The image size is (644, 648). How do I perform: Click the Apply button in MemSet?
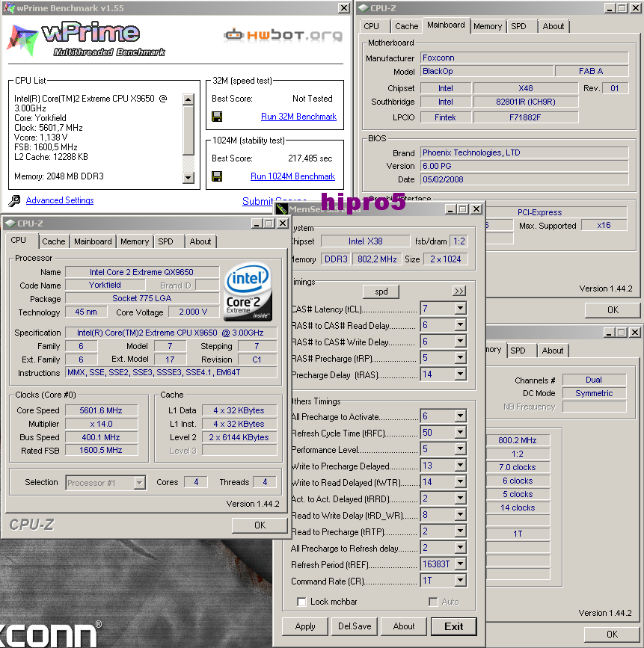tap(305, 626)
